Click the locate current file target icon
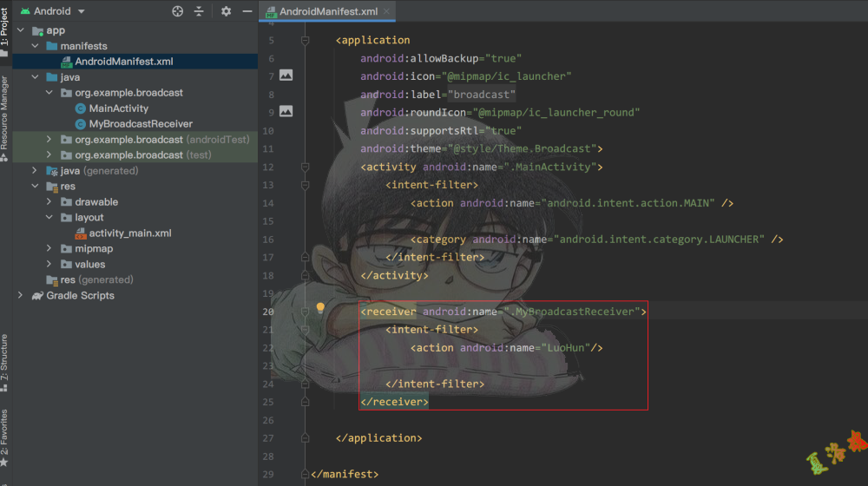Screen dimensions: 868x486 (178, 11)
